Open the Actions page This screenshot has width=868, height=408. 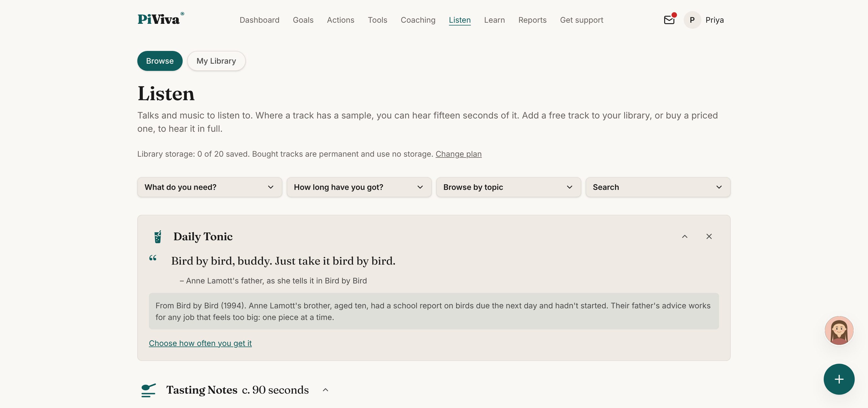coord(340,20)
